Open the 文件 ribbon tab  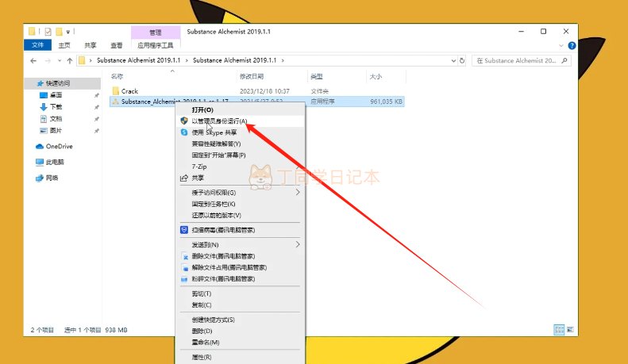click(x=37, y=45)
